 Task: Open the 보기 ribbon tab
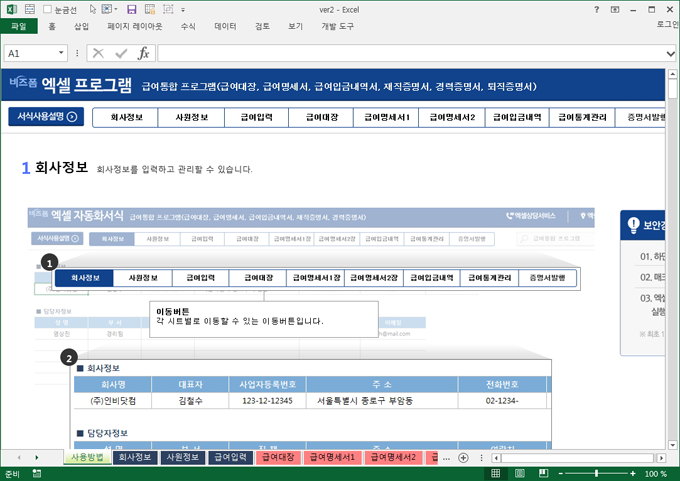295,26
